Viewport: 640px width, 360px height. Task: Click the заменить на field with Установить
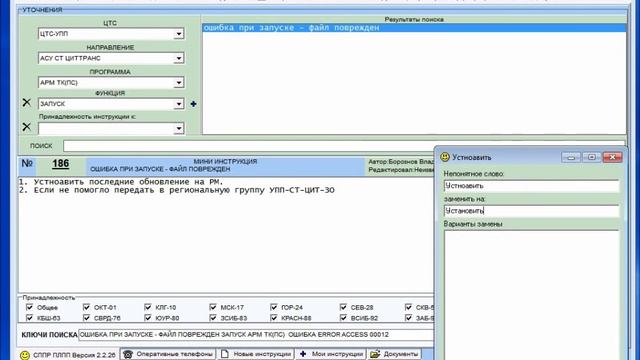(531, 211)
